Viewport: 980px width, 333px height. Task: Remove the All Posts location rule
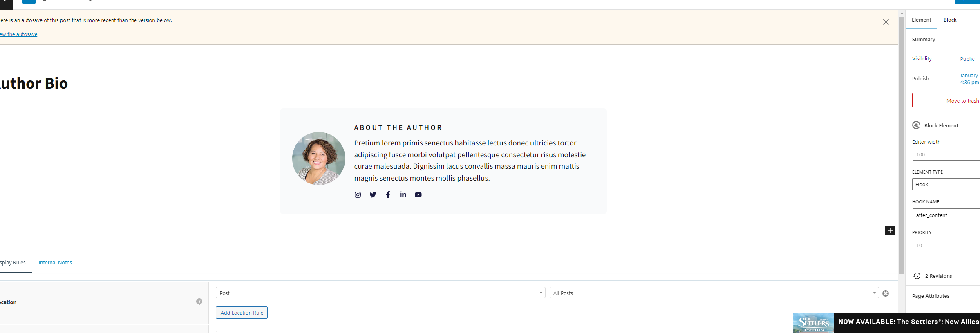(x=886, y=293)
